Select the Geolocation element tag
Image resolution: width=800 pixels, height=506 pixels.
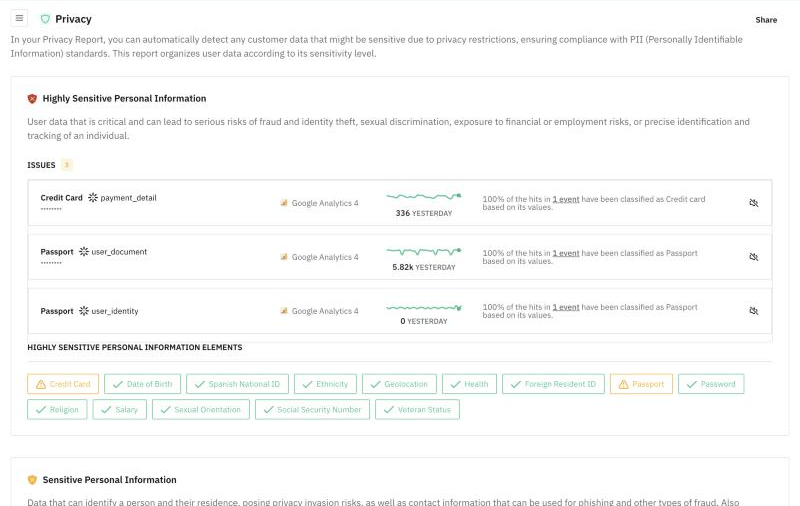[x=399, y=384]
